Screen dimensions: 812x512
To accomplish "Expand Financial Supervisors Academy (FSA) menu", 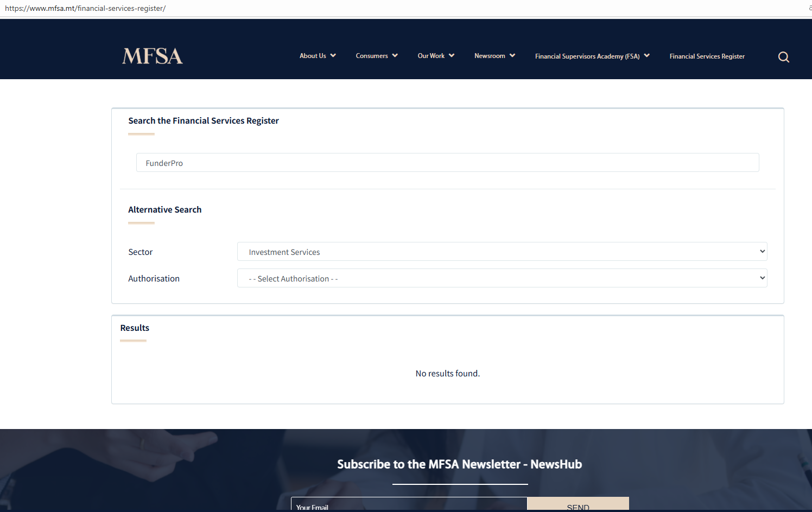I will (592, 56).
